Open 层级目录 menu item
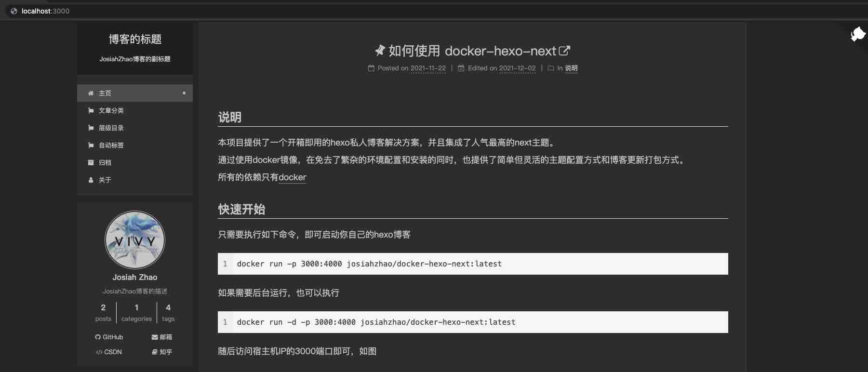This screenshot has width=868, height=372. click(111, 128)
